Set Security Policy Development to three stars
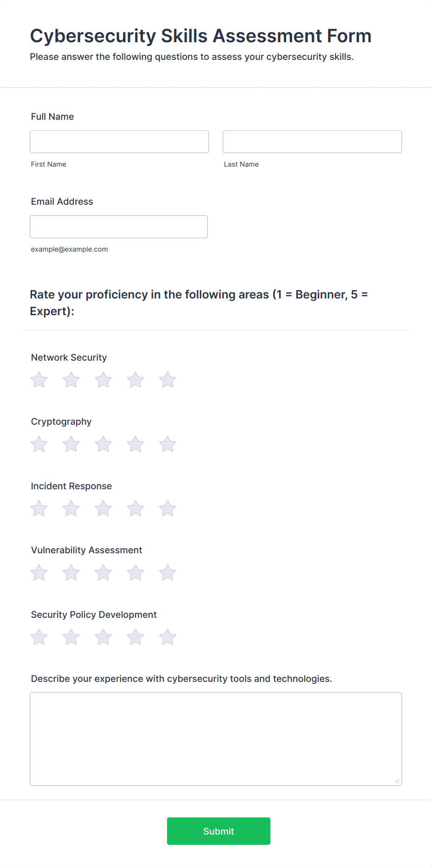This screenshot has height=868, width=432. pos(103,637)
